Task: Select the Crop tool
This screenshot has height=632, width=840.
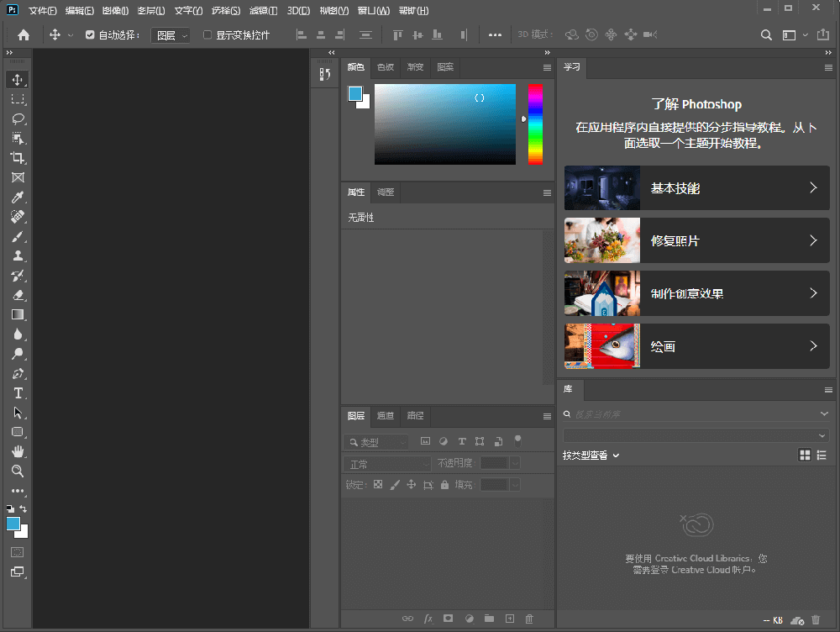Action: click(x=18, y=158)
